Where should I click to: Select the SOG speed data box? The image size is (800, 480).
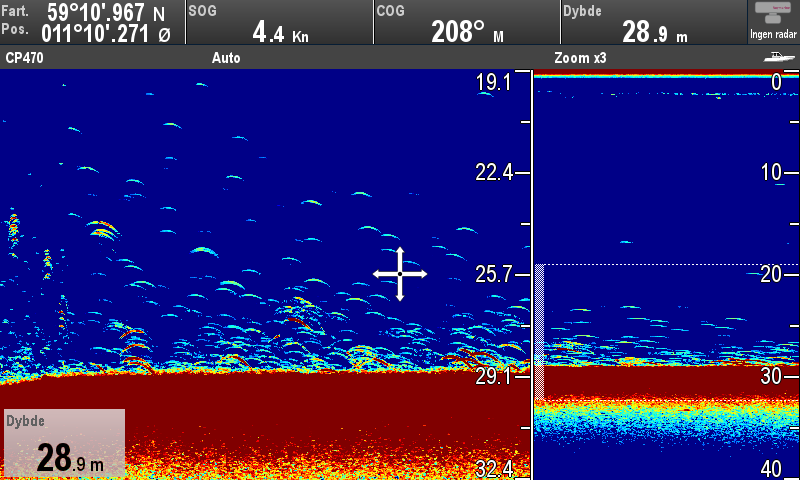point(279,22)
